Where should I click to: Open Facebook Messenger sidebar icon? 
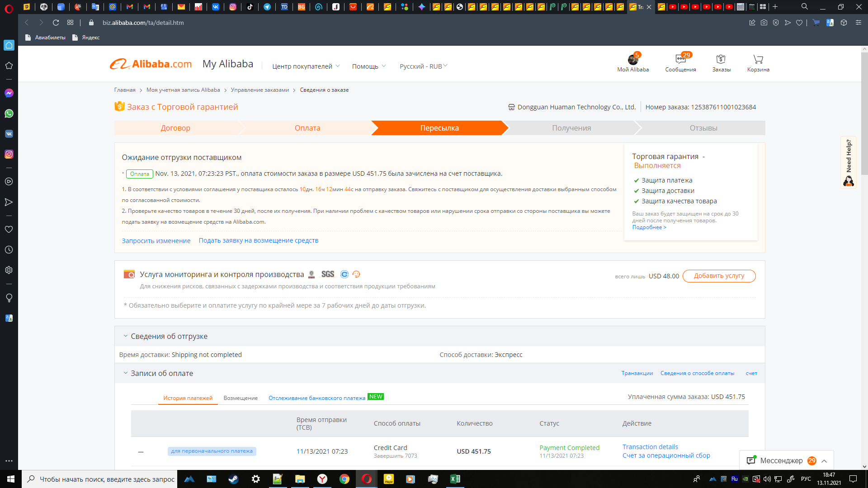[9, 93]
